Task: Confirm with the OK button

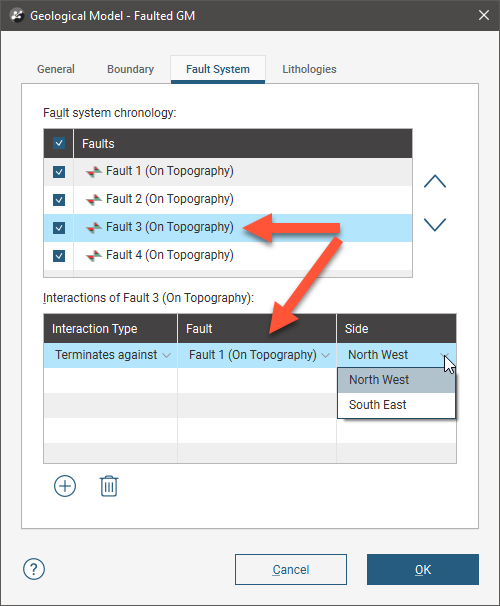Action: click(x=423, y=569)
